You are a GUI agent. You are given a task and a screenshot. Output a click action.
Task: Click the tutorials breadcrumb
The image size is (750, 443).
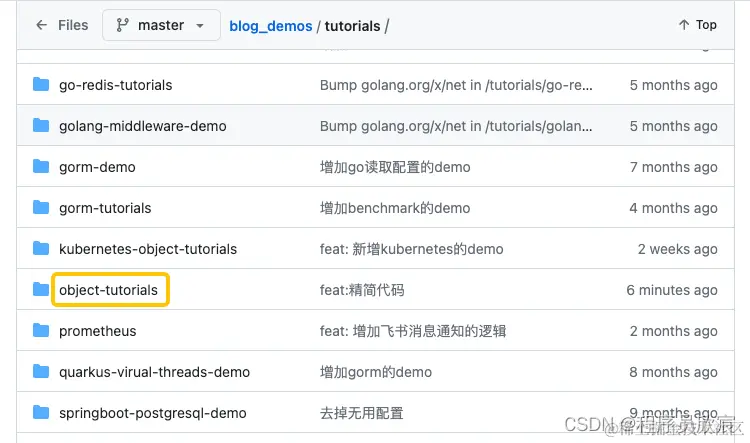tap(353, 26)
